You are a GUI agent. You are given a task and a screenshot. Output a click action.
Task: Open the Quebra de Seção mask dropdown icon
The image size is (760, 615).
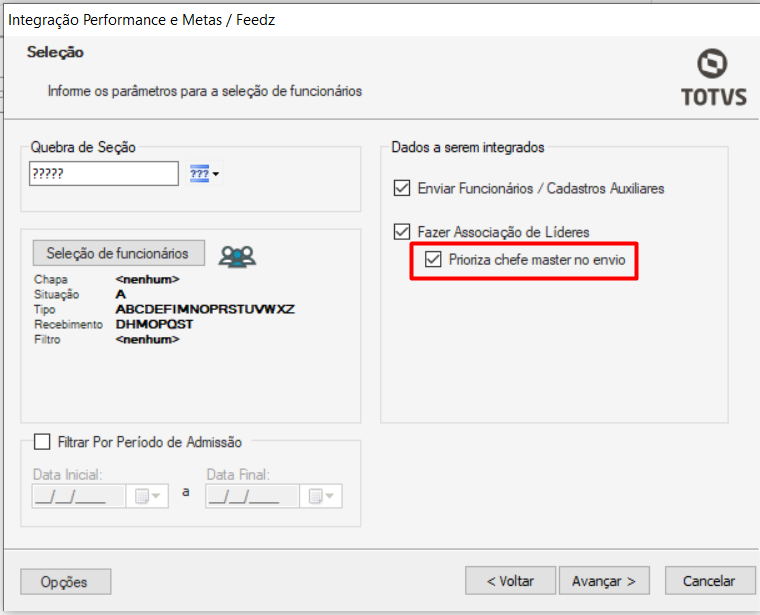tap(204, 173)
